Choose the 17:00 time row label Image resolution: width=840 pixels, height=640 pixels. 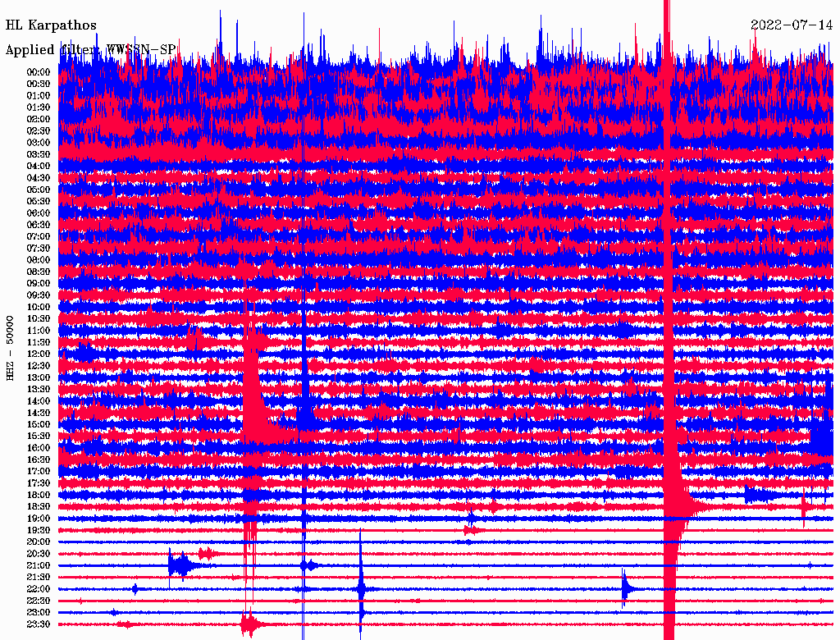pyautogui.click(x=39, y=472)
